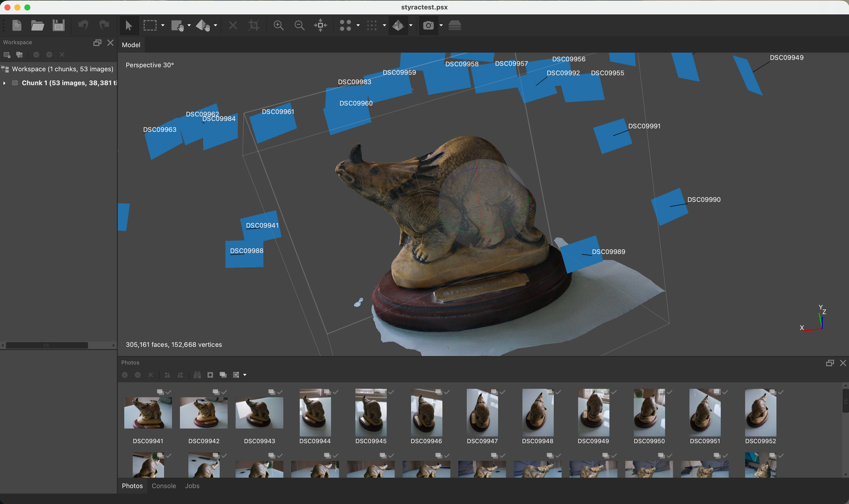Click the Zoom Out toolbar icon
Viewport: 849px width, 504px height.
[x=299, y=25]
